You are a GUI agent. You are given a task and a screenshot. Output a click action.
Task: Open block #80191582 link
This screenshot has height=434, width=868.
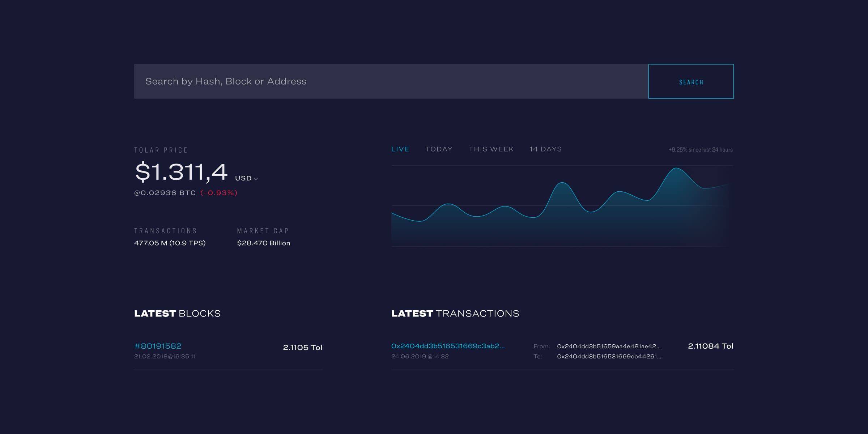click(158, 346)
